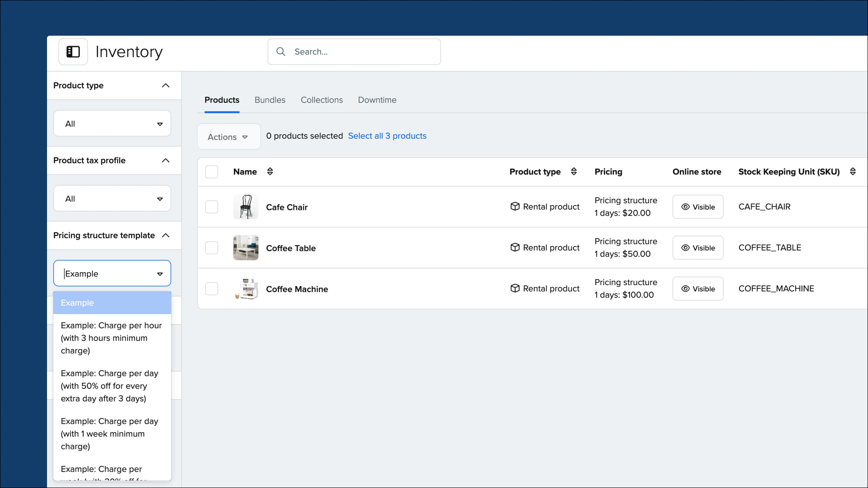
Task: Open the Product tax profile All dropdown
Action: pyautogui.click(x=112, y=198)
